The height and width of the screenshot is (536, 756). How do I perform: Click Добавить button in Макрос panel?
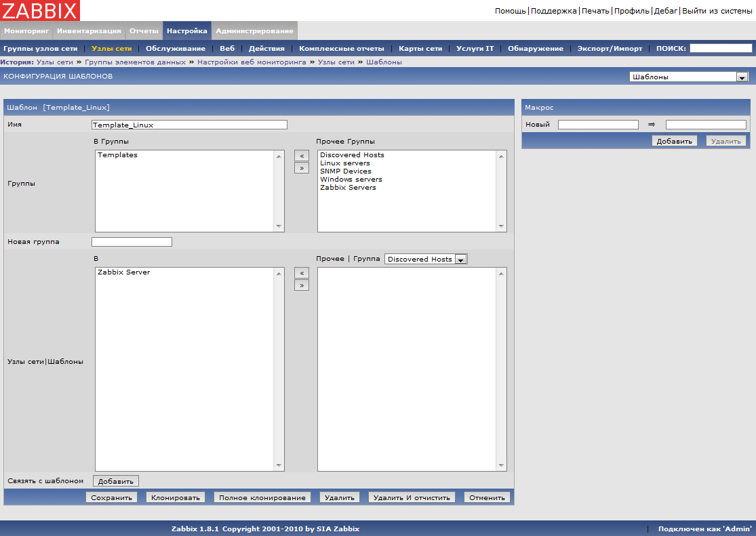(675, 141)
